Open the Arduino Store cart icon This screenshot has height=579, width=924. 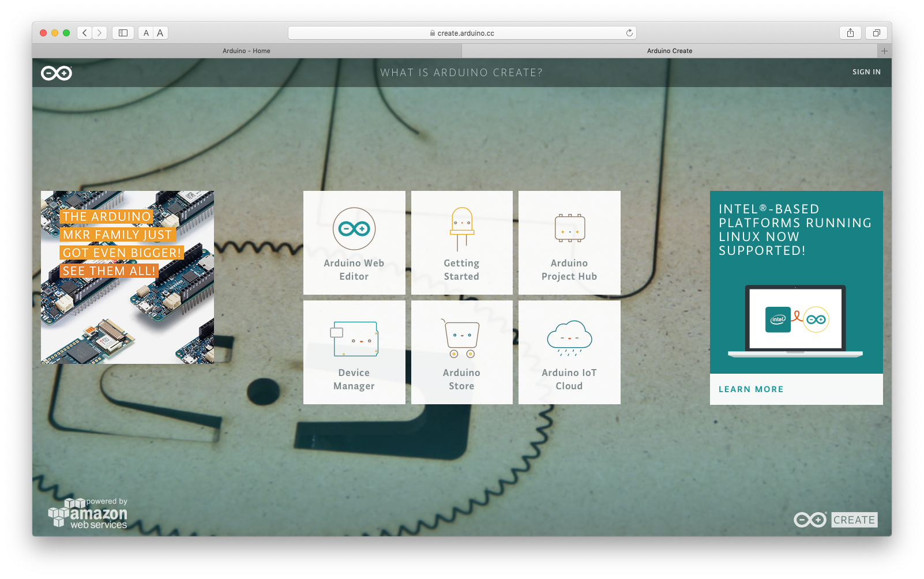point(461,339)
